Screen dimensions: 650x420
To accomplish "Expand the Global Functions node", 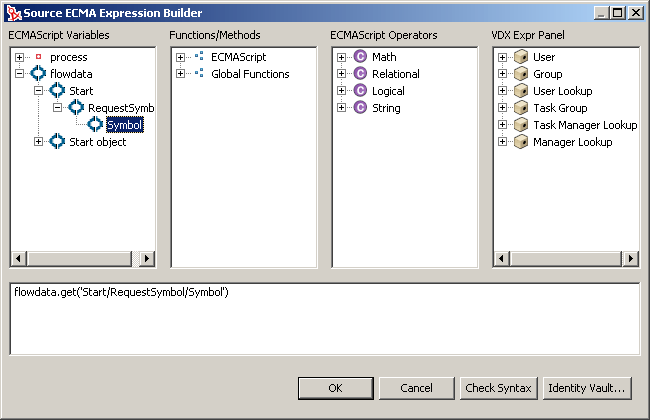I will [180, 74].
